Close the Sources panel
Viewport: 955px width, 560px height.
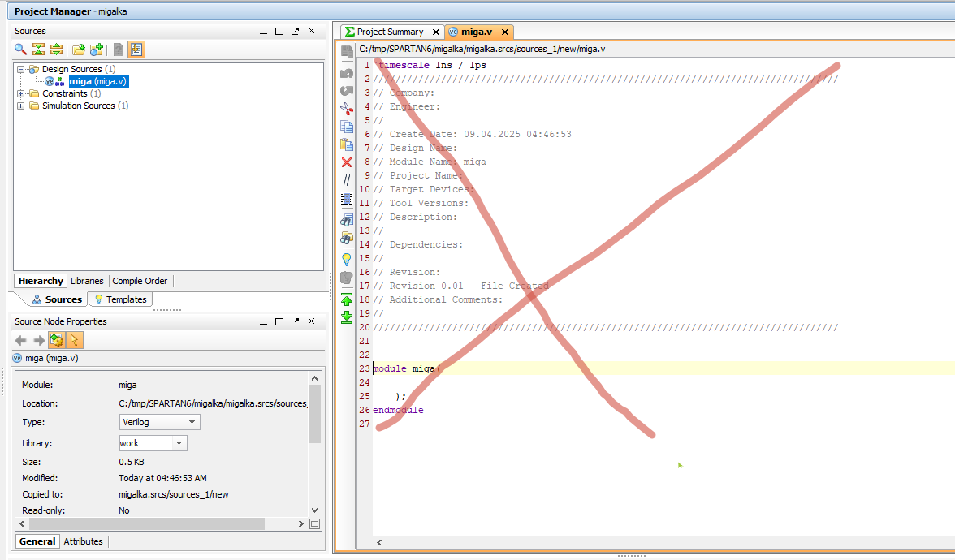click(x=311, y=31)
